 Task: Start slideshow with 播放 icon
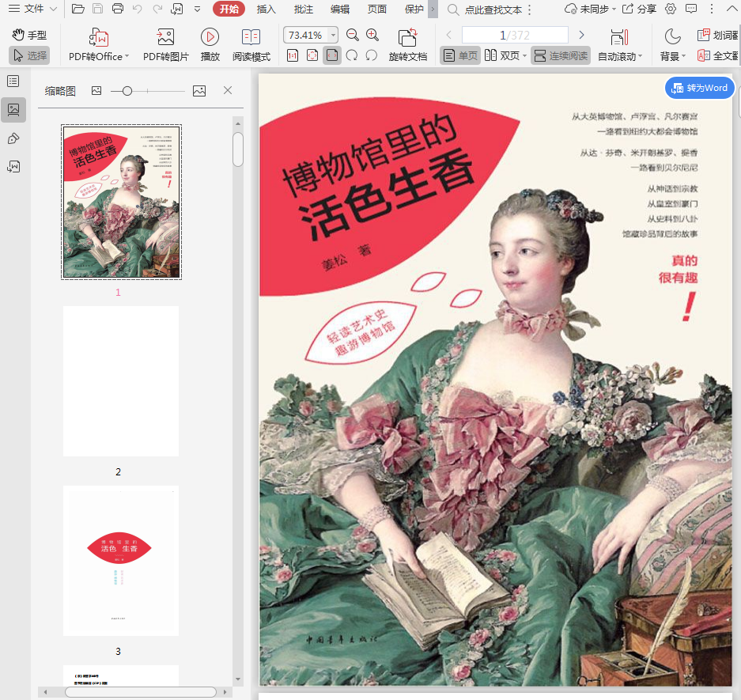pyautogui.click(x=210, y=38)
